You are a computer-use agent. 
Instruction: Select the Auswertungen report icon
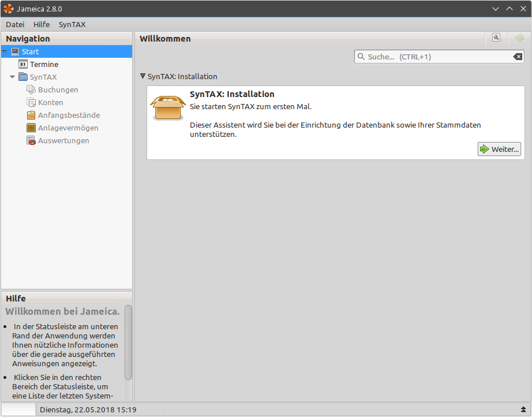pyautogui.click(x=31, y=140)
